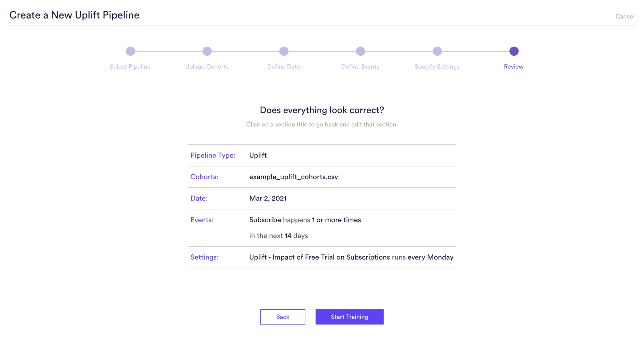
Task: Select the Review step label
Action: tap(514, 66)
